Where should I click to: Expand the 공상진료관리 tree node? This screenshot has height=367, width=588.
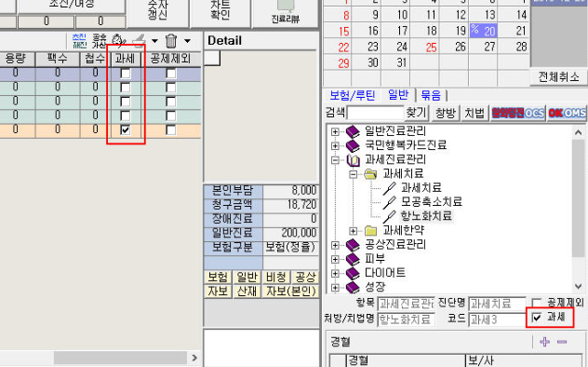[335, 245]
